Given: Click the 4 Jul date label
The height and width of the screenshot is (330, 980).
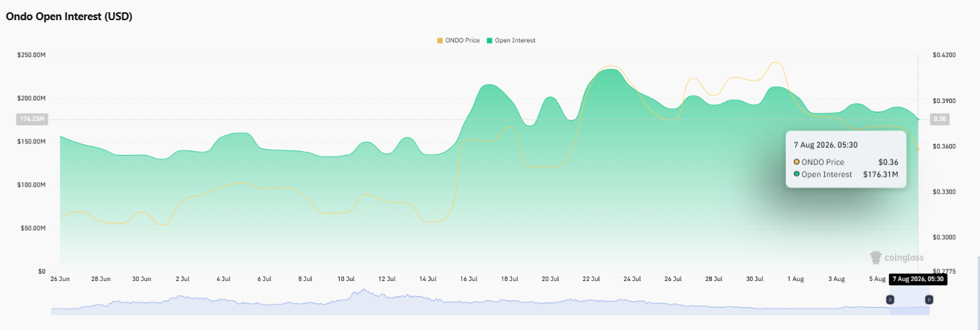Looking at the screenshot, I should pyautogui.click(x=224, y=278).
